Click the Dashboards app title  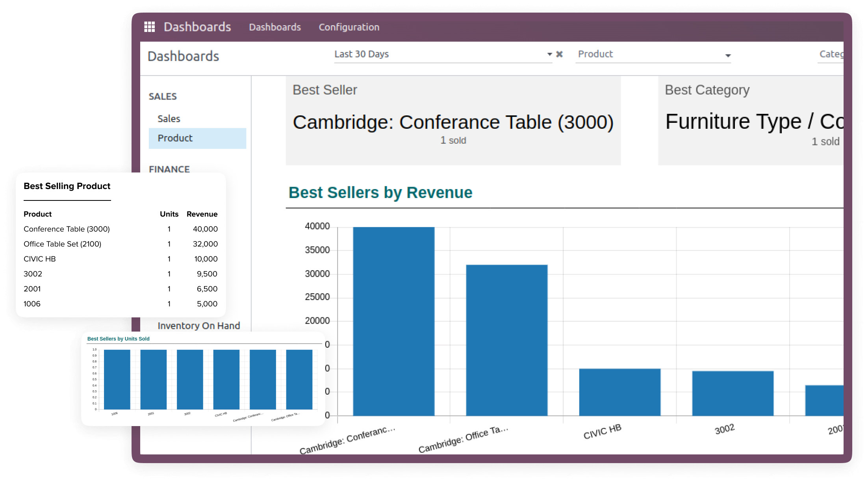[197, 27]
